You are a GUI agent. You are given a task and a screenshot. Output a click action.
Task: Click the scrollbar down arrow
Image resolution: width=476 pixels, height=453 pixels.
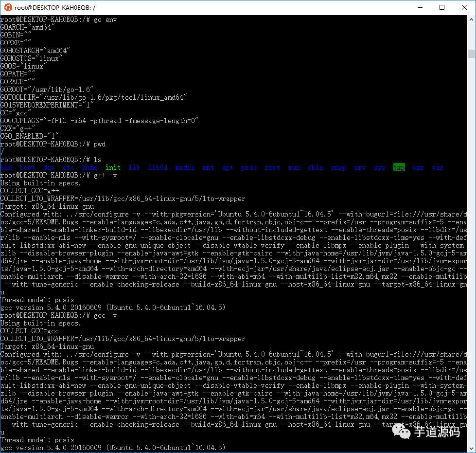(x=471, y=448)
